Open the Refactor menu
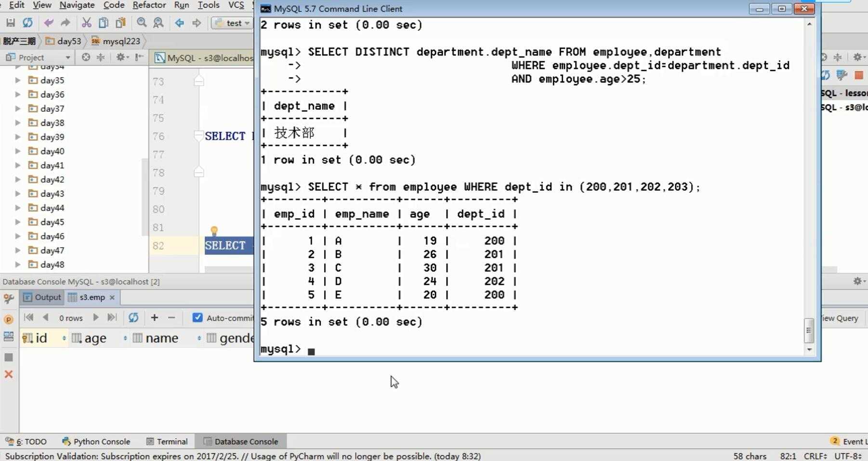This screenshot has width=868, height=461. (x=149, y=5)
